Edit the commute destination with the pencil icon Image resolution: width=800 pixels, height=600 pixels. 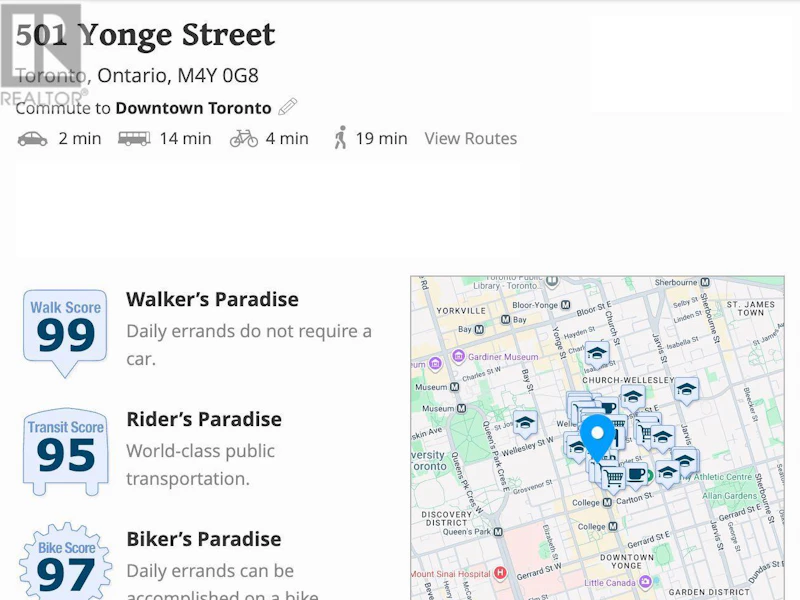pos(288,107)
